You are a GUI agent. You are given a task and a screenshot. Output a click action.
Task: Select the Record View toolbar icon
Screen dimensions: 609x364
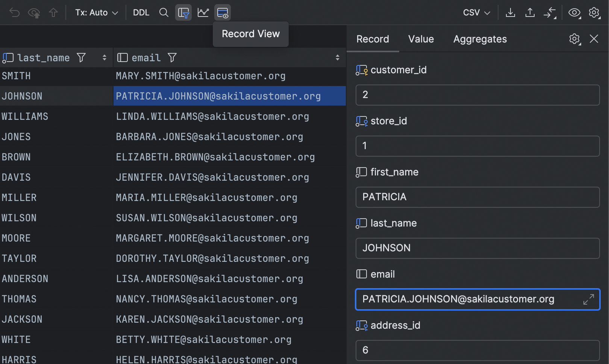(223, 12)
